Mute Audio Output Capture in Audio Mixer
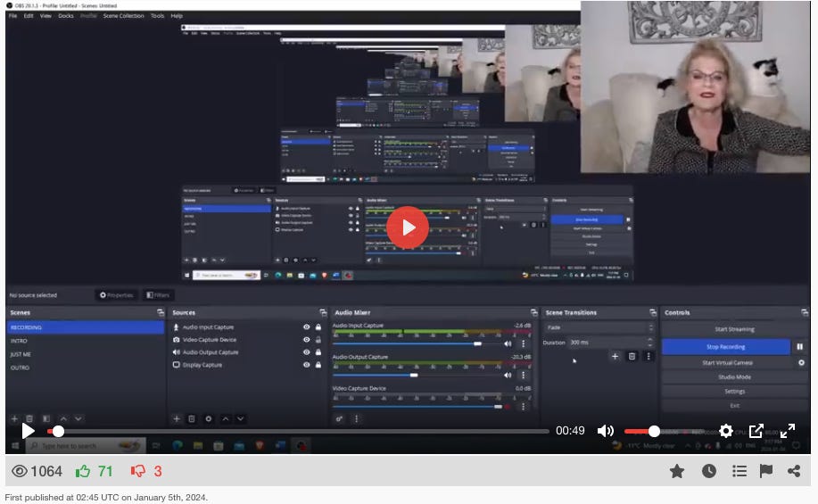The image size is (818, 504). 508,376
